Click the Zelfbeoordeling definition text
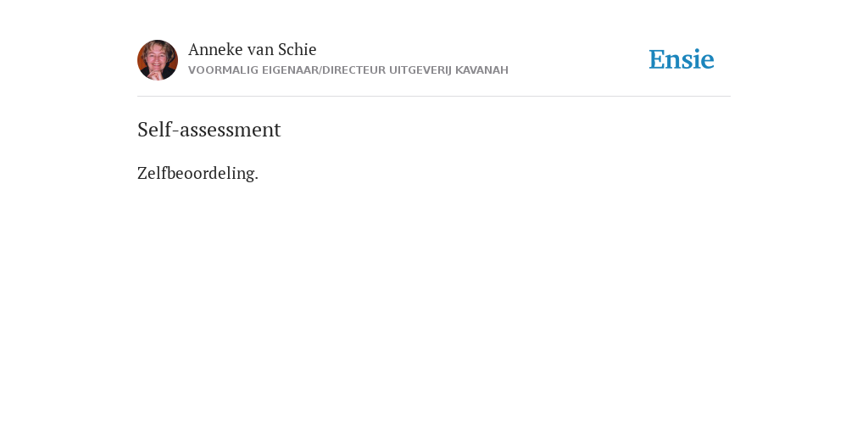The image size is (868, 434). tap(198, 173)
